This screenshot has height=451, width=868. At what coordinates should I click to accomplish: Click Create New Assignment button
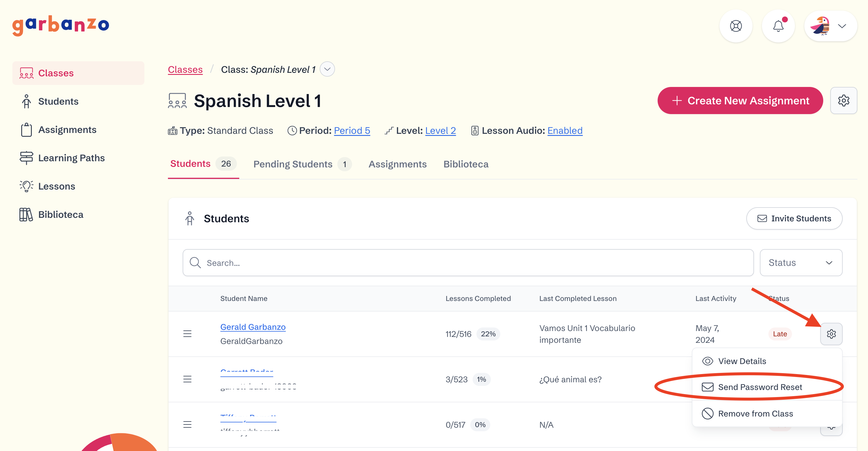(x=740, y=101)
